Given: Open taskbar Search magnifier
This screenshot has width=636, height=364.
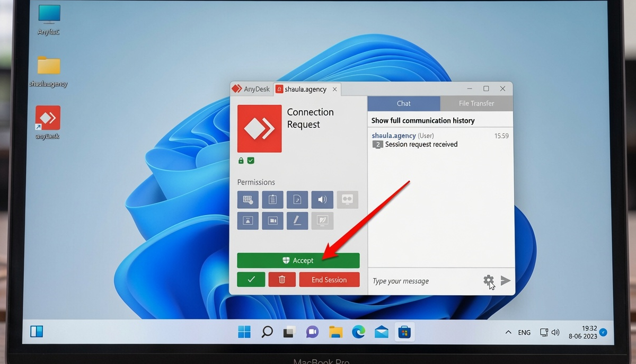Looking at the screenshot, I should click(x=267, y=332).
